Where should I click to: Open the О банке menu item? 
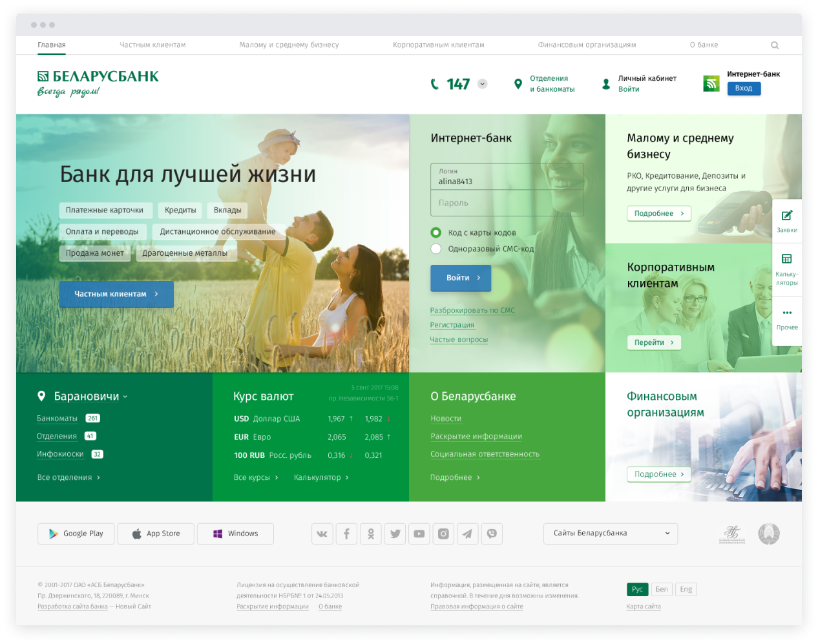[x=704, y=45]
